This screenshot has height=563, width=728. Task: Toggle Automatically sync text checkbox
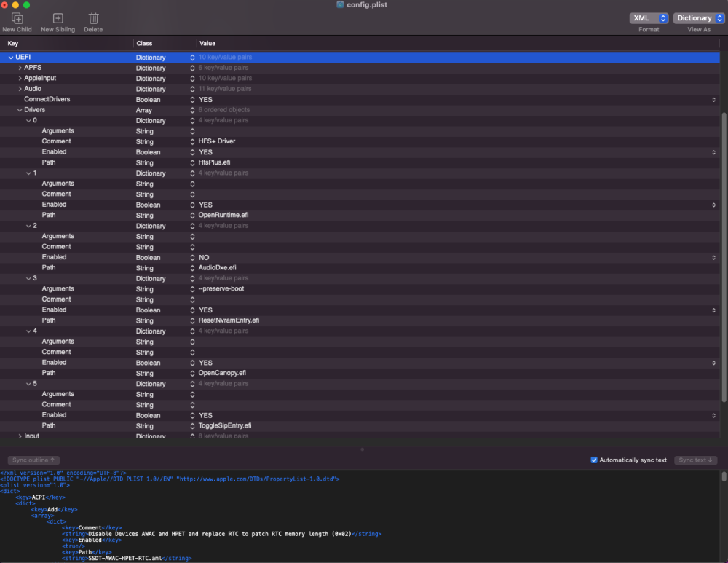click(594, 460)
